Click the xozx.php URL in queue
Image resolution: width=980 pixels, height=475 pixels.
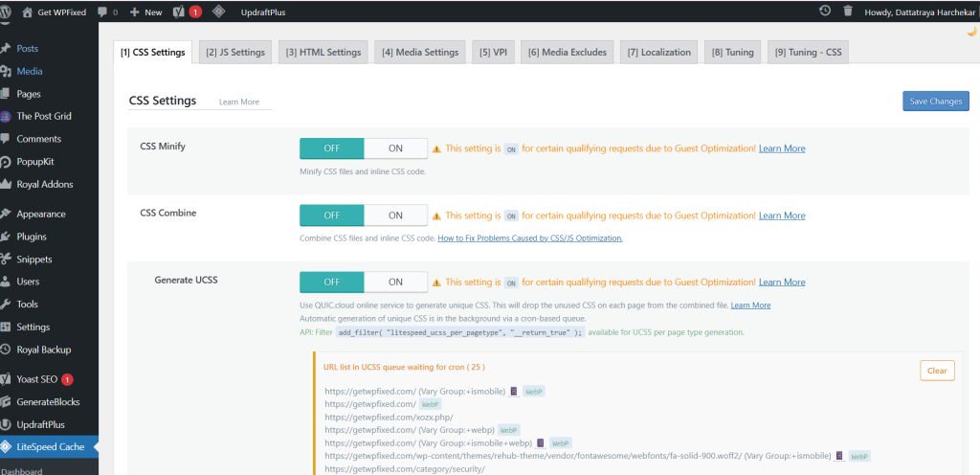tap(389, 417)
